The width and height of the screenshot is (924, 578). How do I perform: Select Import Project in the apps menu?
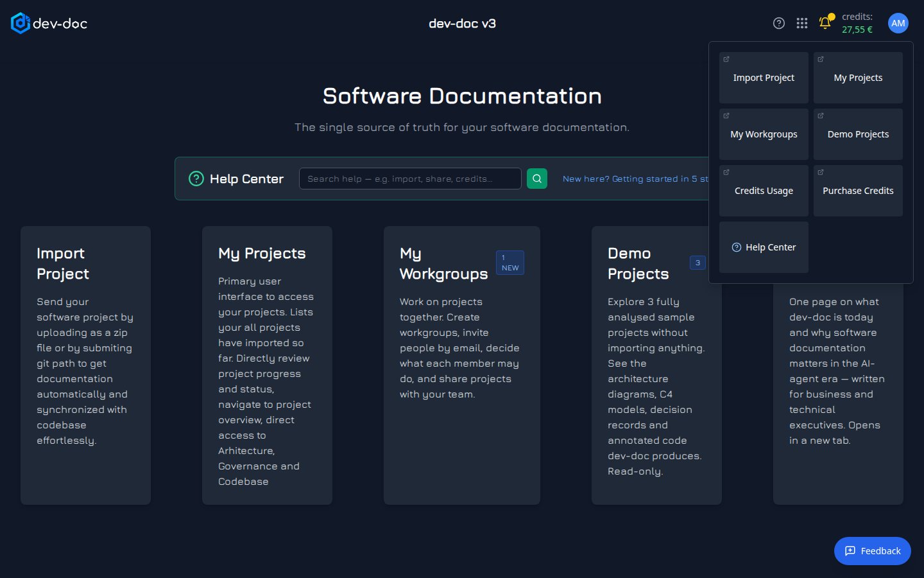tap(764, 78)
